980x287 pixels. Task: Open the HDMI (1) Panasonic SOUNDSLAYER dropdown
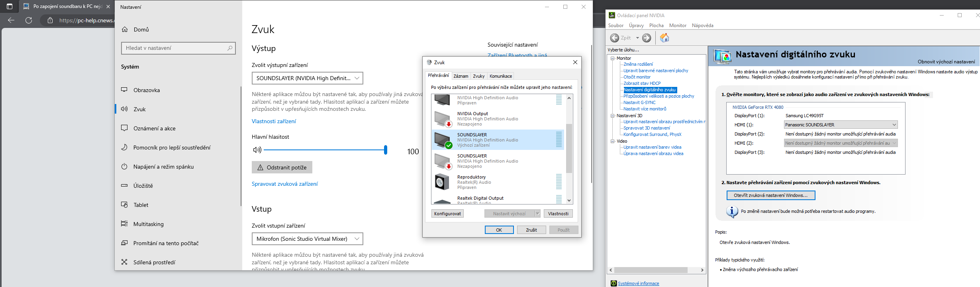(x=841, y=125)
